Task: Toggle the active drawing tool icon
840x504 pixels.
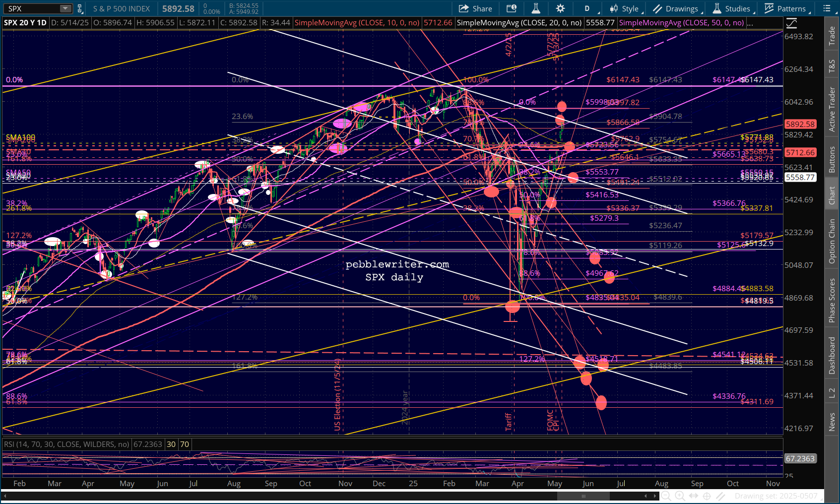Action: point(720,496)
